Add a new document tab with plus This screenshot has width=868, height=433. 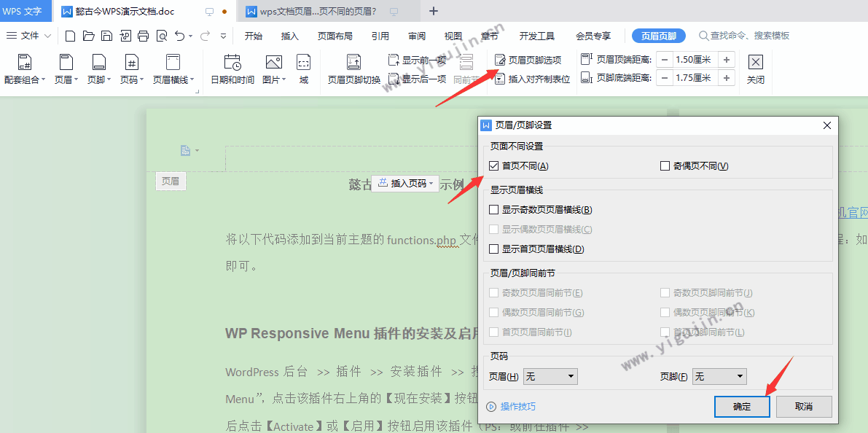[434, 11]
